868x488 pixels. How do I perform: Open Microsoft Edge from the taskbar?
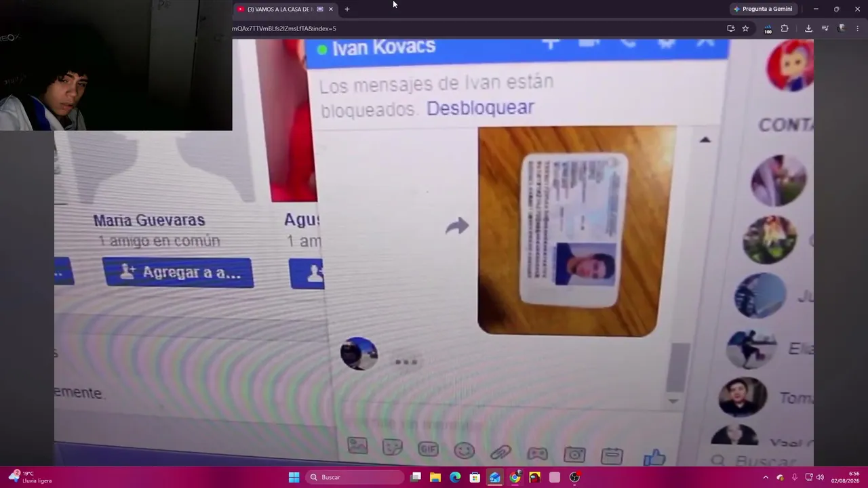coord(455,477)
